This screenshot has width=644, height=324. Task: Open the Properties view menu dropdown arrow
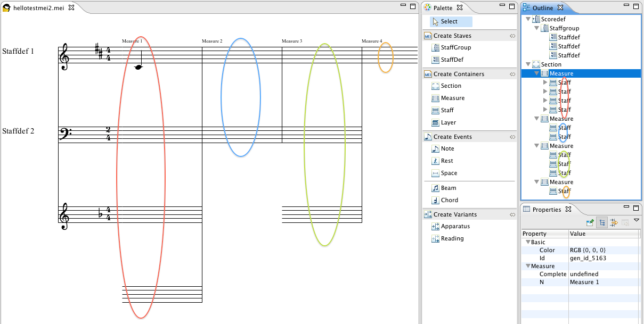pyautogui.click(x=636, y=220)
